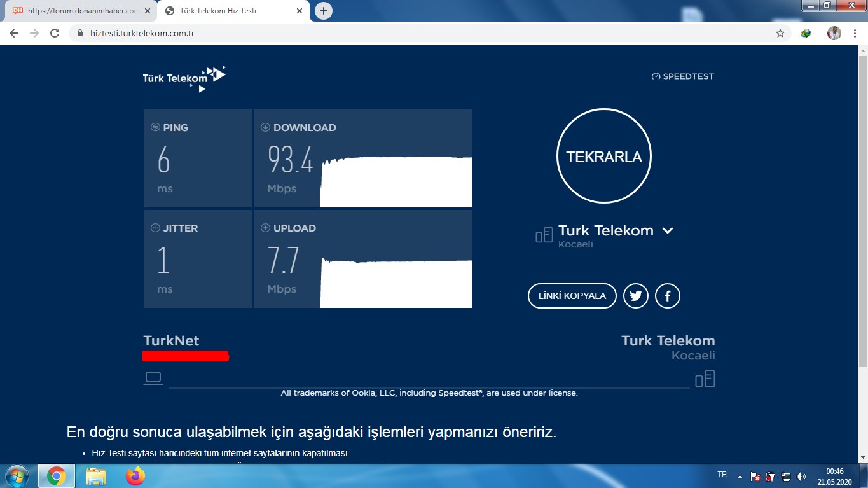
Task: Click the upload speed graph
Action: tap(396, 284)
